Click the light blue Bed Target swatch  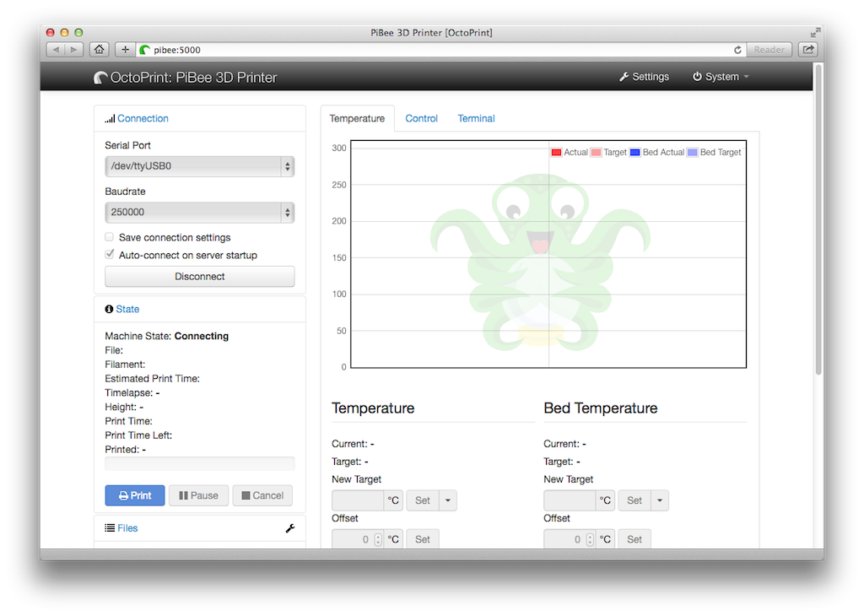tap(693, 153)
